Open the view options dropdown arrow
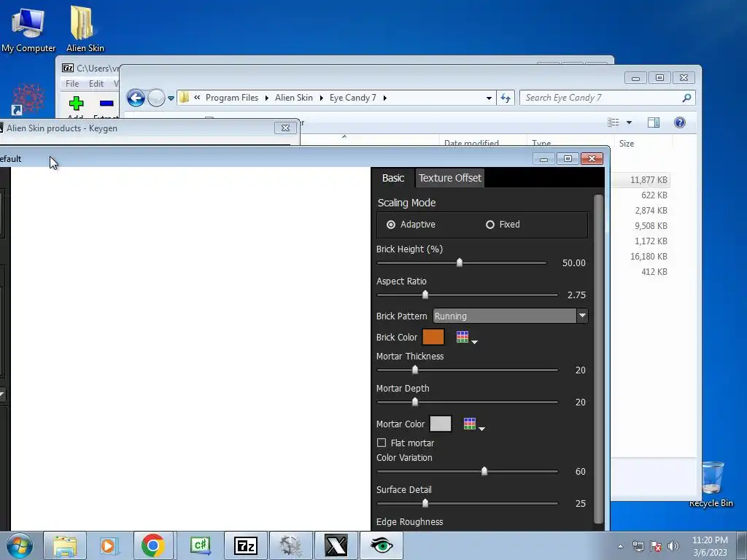This screenshot has width=747, height=560. click(629, 122)
